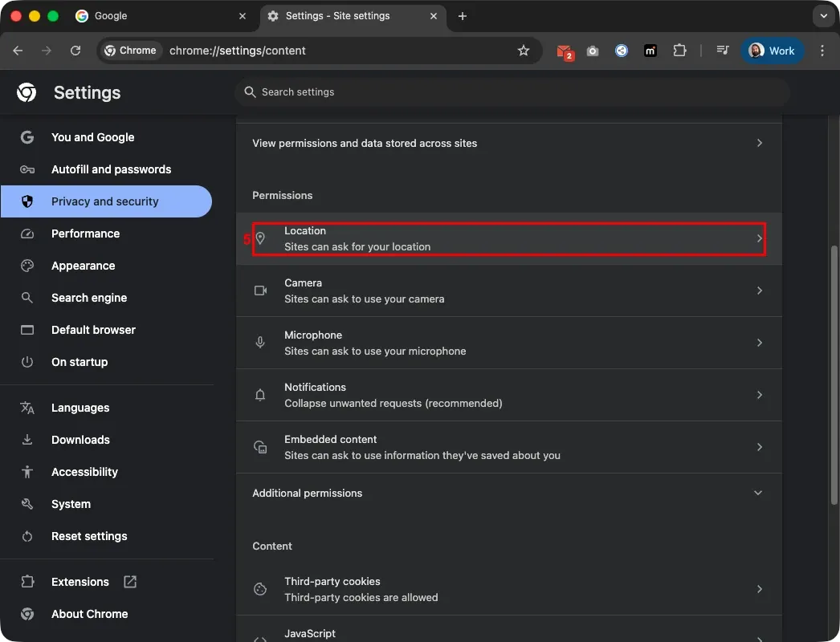Click the key icon beside Autofill and passwords
Viewport: 840px width, 642px height.
27,169
